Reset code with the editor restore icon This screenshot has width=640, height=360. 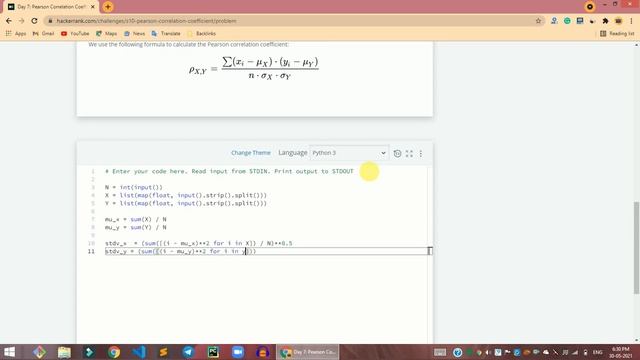pos(397,153)
